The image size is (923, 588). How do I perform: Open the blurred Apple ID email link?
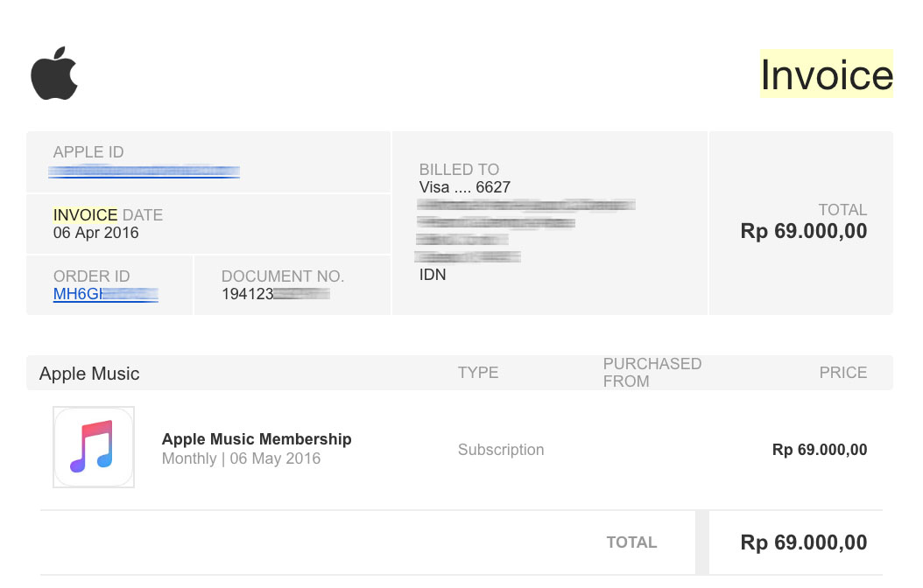(144, 171)
